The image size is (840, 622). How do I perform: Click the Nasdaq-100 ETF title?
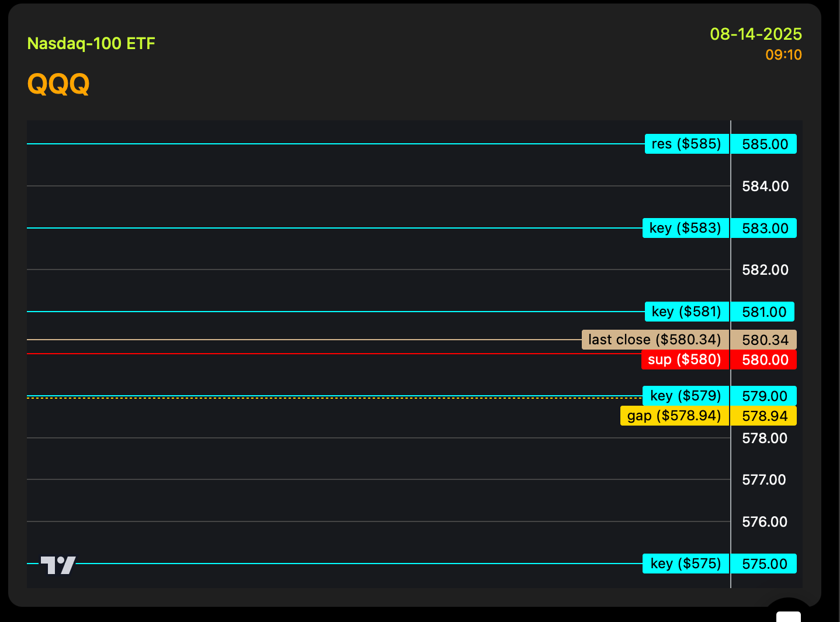(x=91, y=43)
